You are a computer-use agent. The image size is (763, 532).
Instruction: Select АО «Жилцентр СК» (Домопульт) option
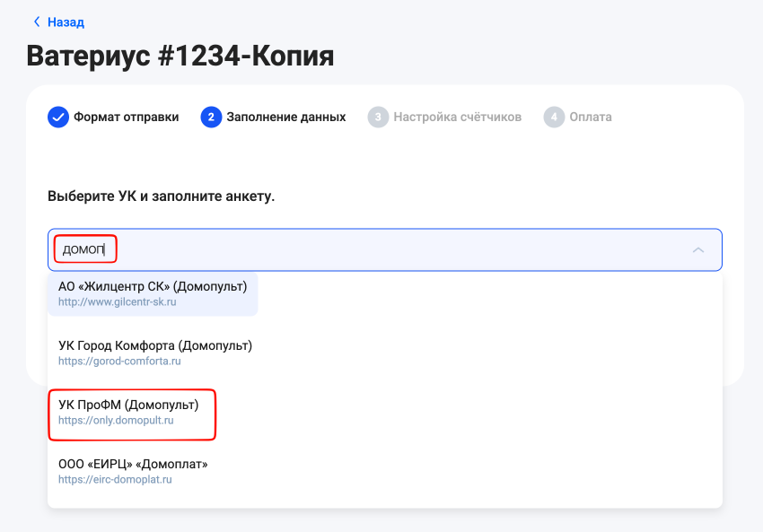[153, 286]
